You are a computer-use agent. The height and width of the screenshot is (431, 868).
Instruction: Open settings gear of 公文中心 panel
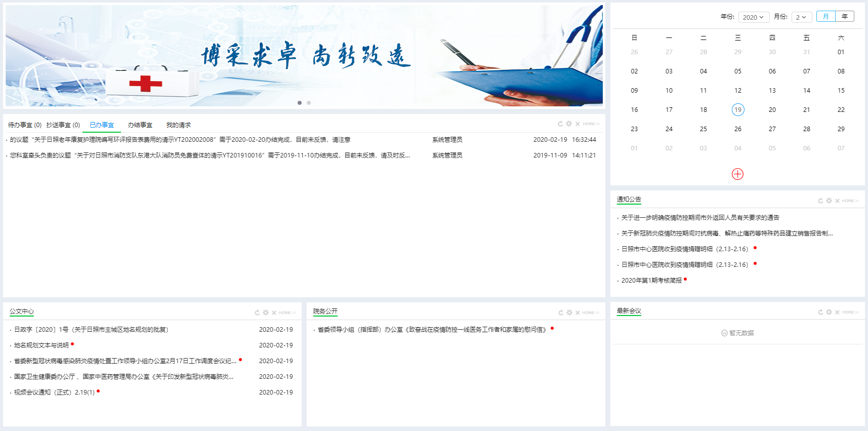(266, 313)
